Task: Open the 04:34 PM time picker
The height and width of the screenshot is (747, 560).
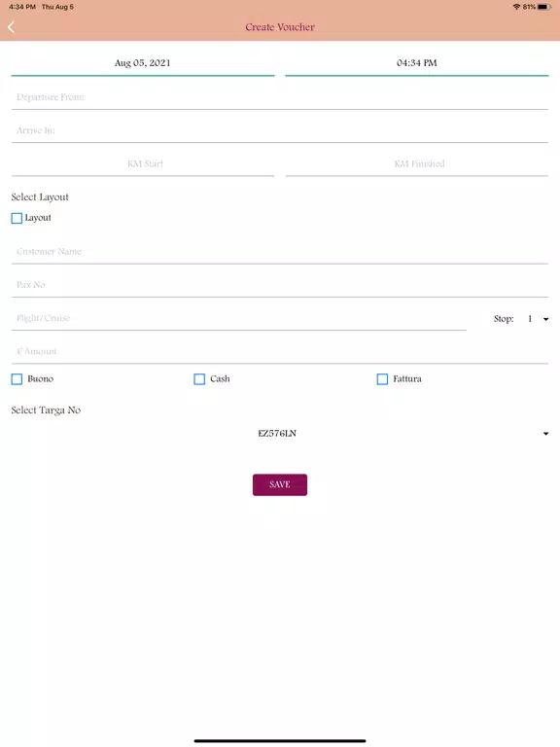Action: click(x=417, y=63)
